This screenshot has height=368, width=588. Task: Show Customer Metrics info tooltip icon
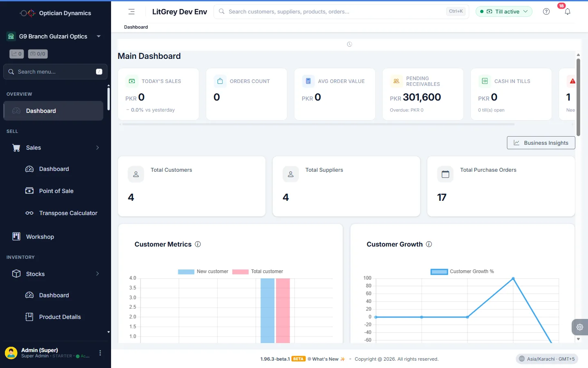click(198, 244)
